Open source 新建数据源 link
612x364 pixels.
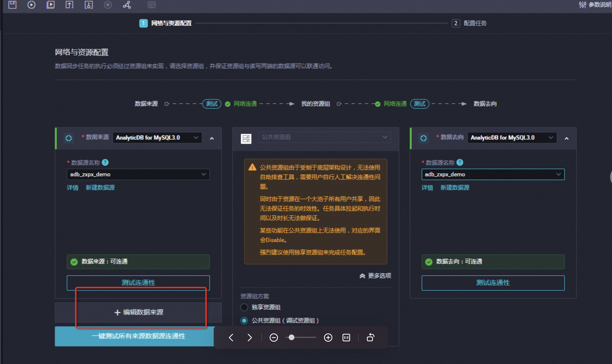[x=100, y=188]
